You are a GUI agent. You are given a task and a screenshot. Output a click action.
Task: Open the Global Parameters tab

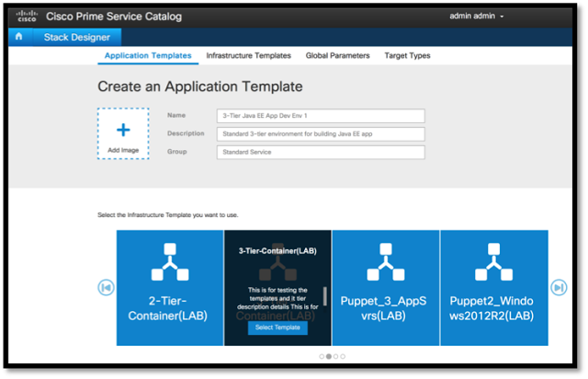(337, 56)
